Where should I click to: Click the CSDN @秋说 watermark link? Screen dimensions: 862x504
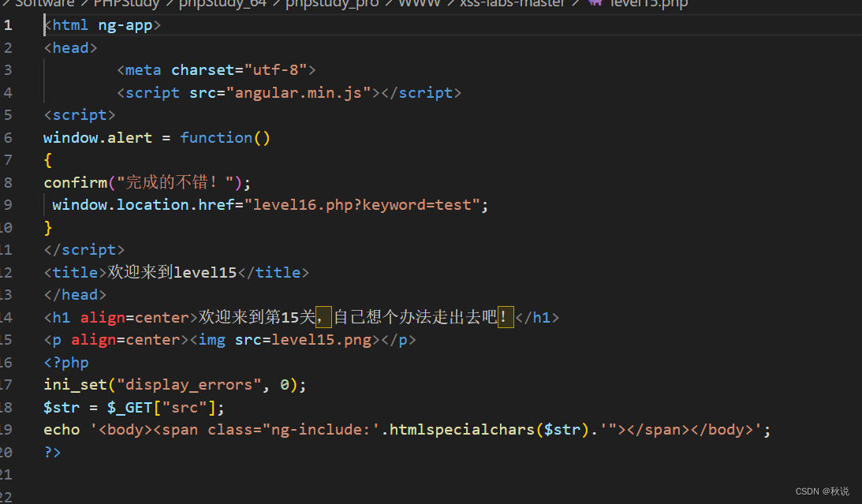click(x=823, y=491)
